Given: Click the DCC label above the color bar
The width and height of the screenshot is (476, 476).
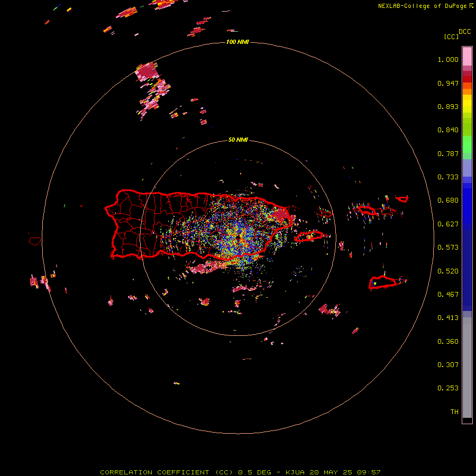Looking at the screenshot, I should pyautogui.click(x=464, y=32).
